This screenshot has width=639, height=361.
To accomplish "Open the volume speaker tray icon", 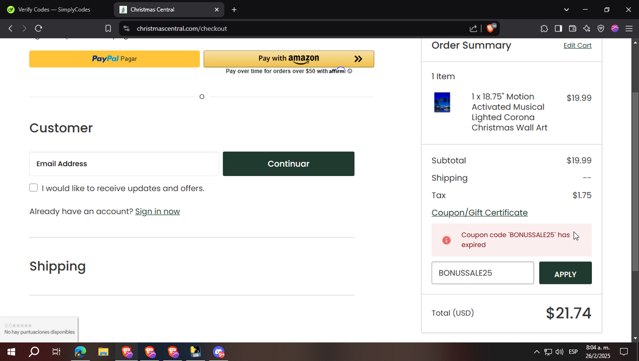I will pyautogui.click(x=560, y=352).
